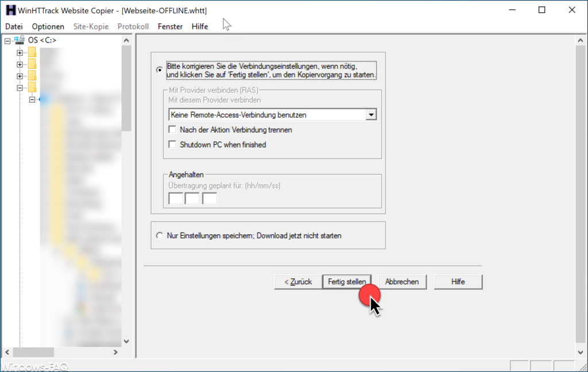Open the Datei menu
Screen dimensions: 588x372
[x=14, y=26]
